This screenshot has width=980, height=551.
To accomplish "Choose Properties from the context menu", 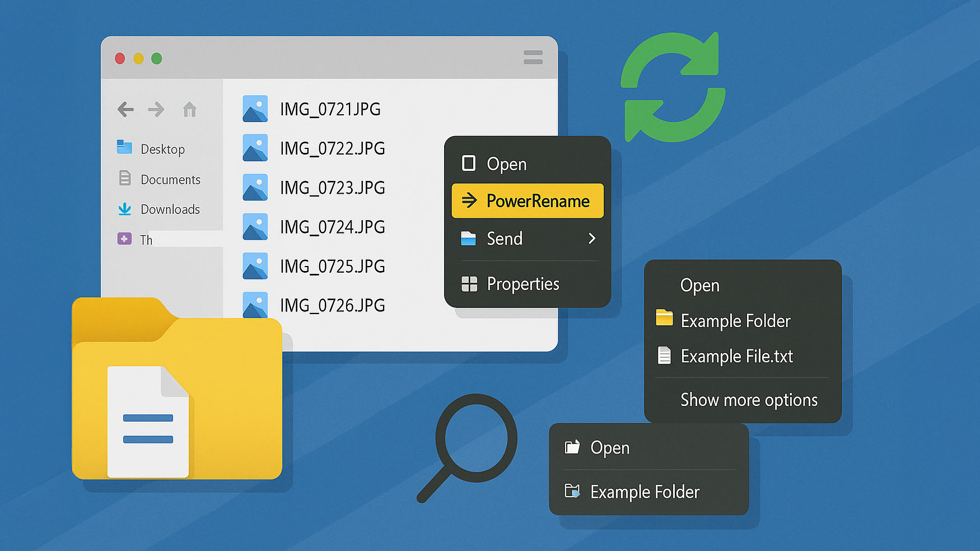I will (x=522, y=284).
